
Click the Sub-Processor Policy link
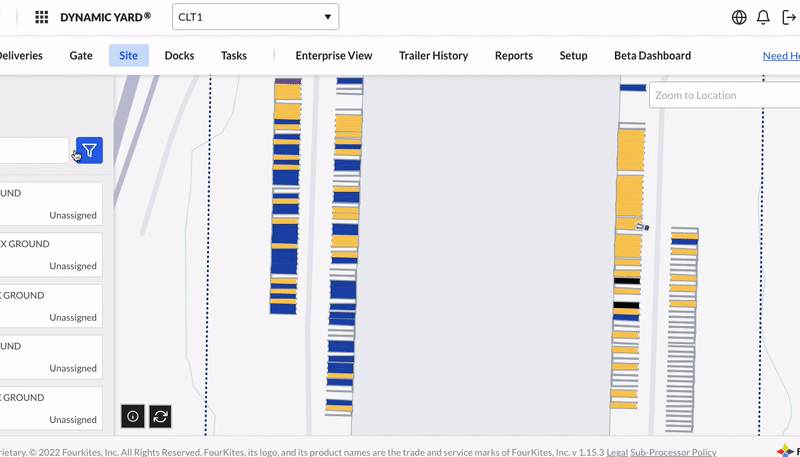pos(673,452)
